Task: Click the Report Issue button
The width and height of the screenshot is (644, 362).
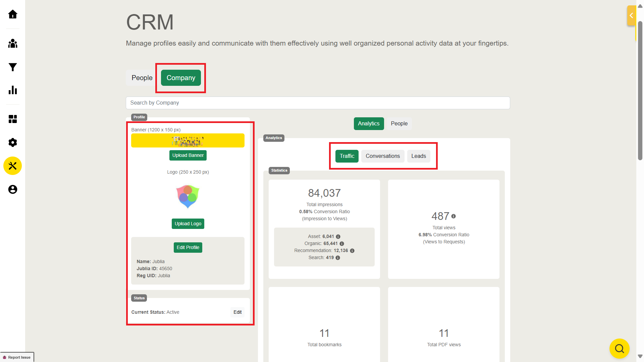Action: click(17, 357)
